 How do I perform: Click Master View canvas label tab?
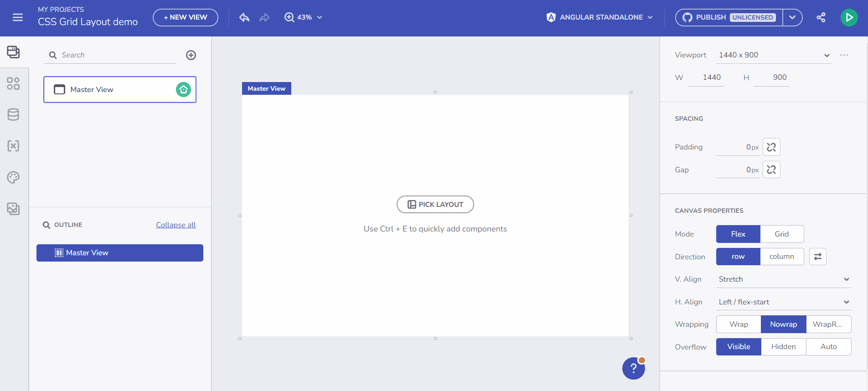coord(267,88)
